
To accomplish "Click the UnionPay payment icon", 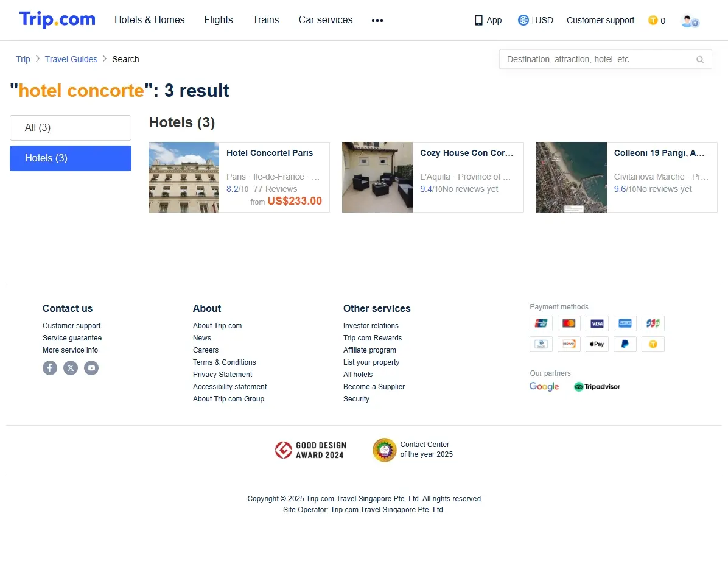I will tap(541, 323).
